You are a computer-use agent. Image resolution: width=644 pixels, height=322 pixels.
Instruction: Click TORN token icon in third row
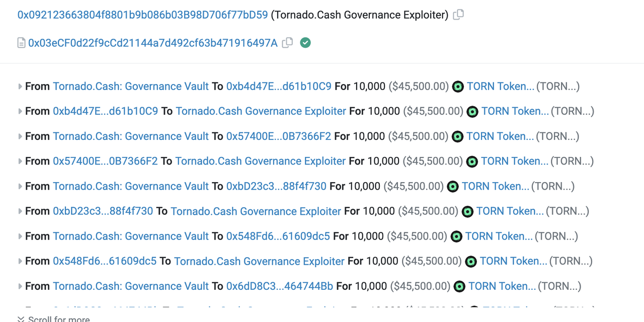(457, 136)
